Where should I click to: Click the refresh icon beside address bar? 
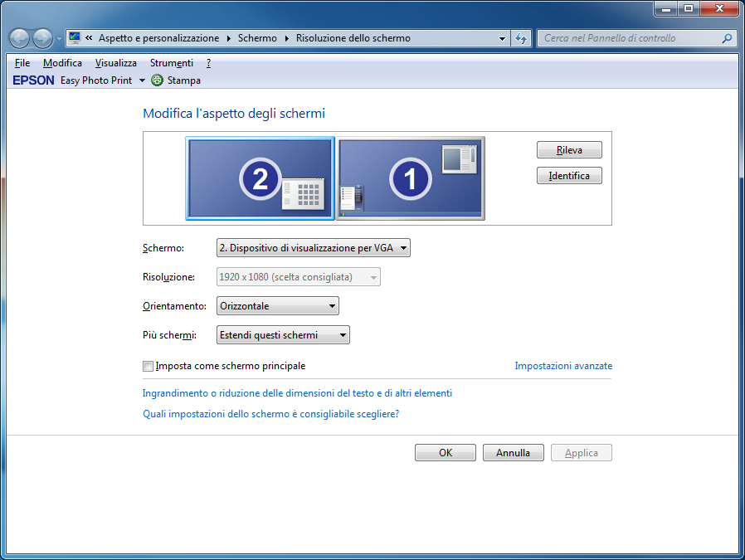(521, 38)
